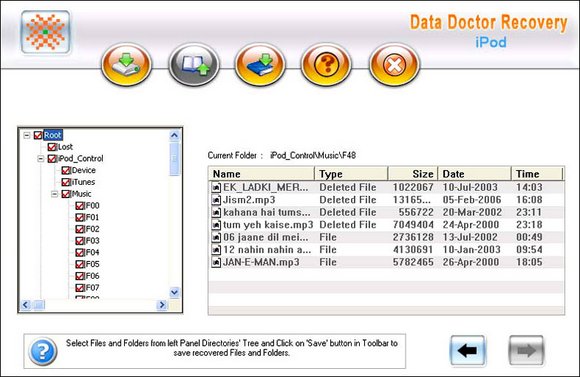Toggle the iTunes folder checkbox
Screen dimensions: 580x377
pyautogui.click(x=66, y=182)
